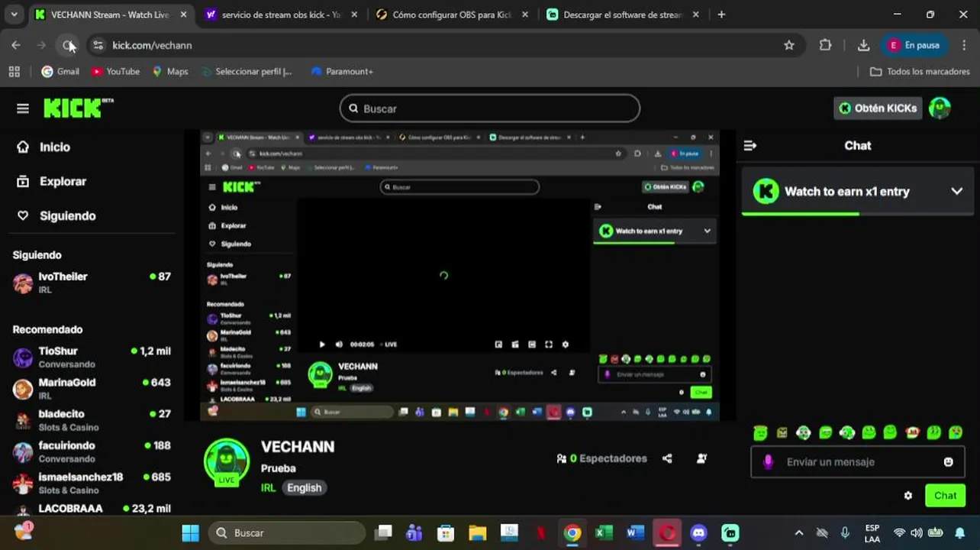980x550 pixels.
Task: Open facuiriondo's recommended channel
Action: point(92,451)
